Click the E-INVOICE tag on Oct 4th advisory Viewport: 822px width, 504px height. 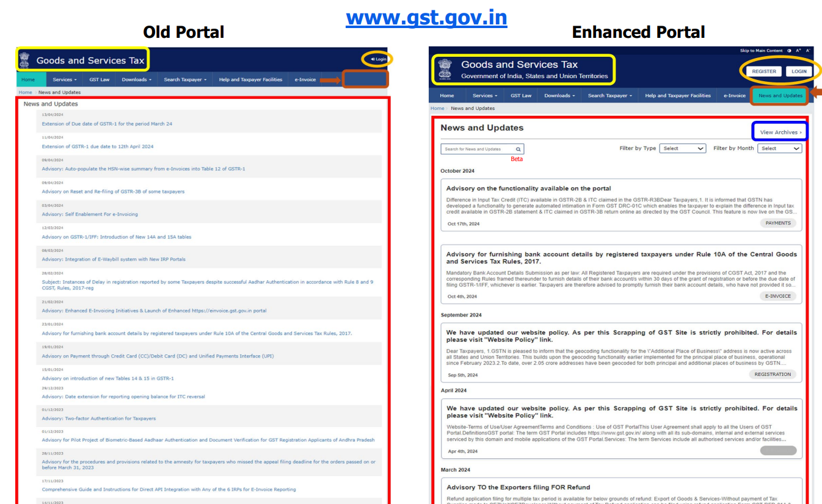(x=778, y=297)
